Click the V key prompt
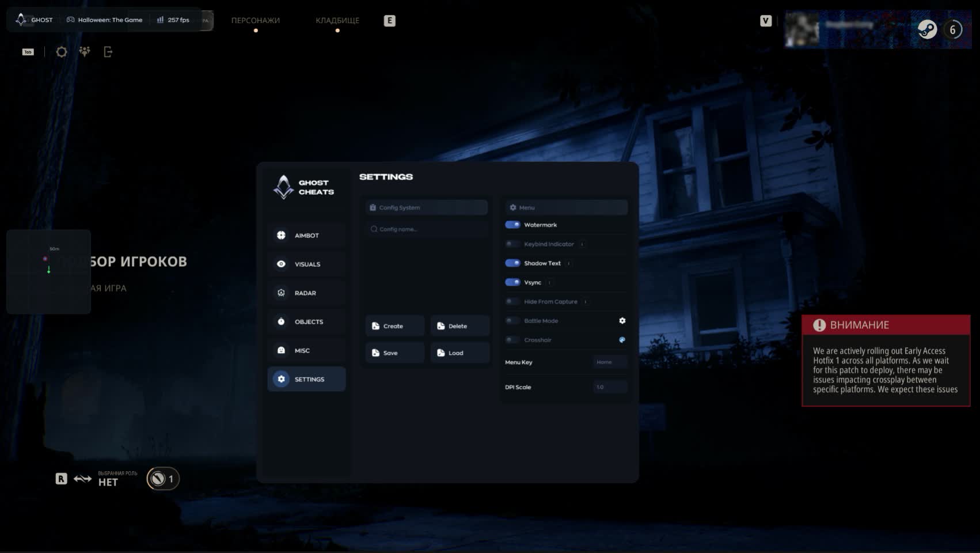This screenshot has height=553, width=980. (x=765, y=21)
